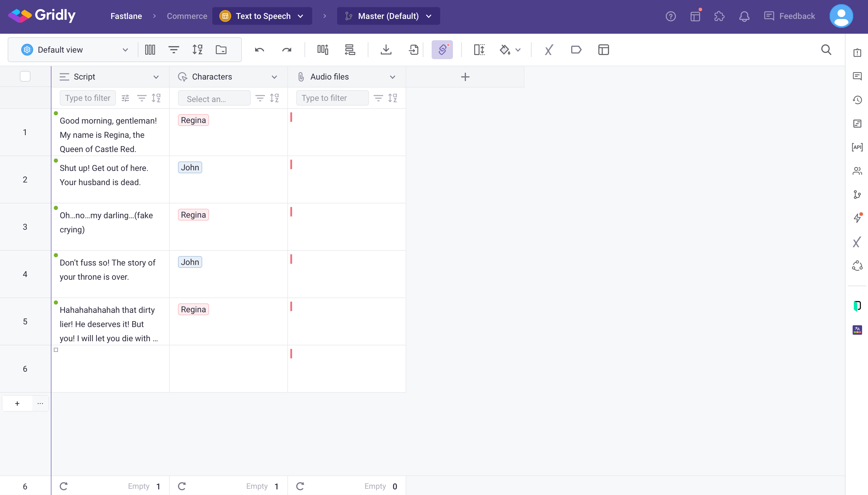Viewport: 868px width, 495px height.
Task: Click the export download icon
Action: [x=386, y=50]
